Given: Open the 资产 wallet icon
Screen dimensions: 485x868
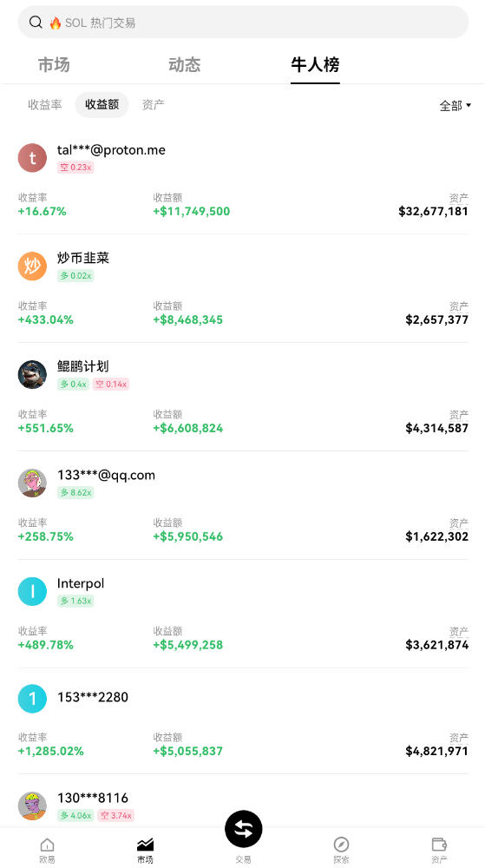Looking at the screenshot, I should coord(439,845).
